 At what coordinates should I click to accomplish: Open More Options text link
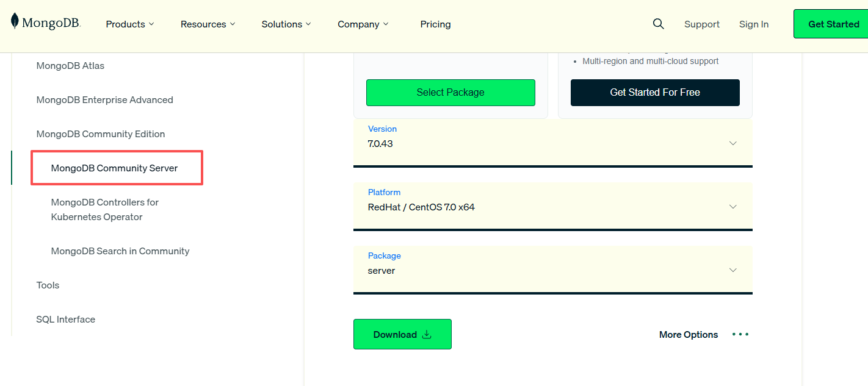click(x=689, y=334)
